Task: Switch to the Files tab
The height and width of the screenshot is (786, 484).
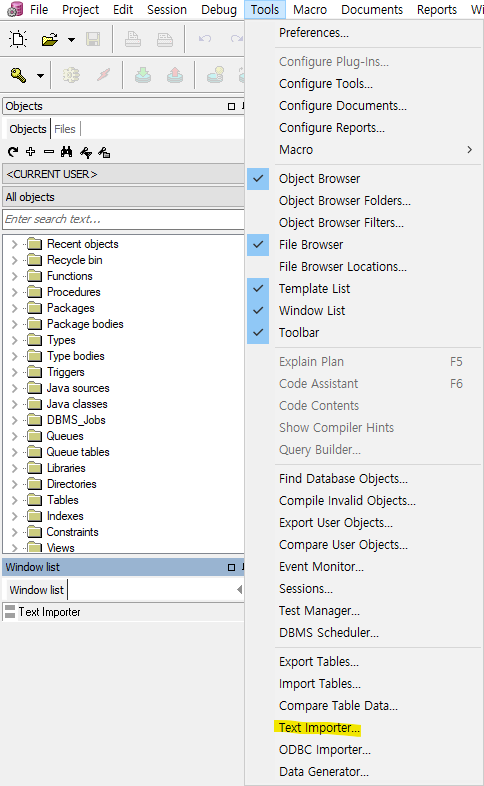Action: point(65,129)
